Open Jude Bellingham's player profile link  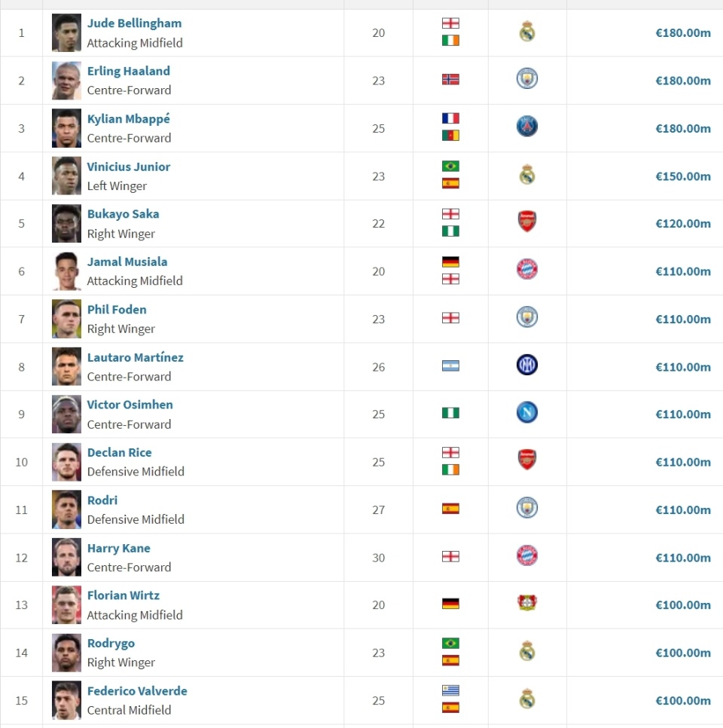[x=134, y=23]
